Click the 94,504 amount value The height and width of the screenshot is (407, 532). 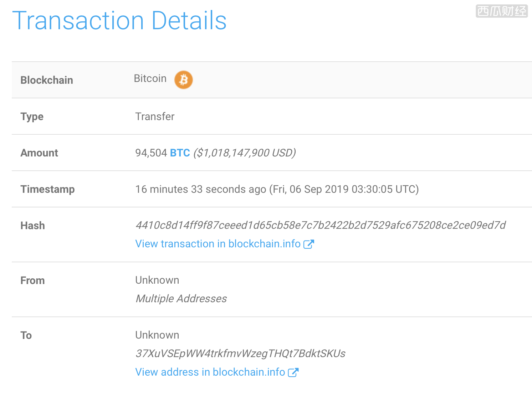[151, 153]
